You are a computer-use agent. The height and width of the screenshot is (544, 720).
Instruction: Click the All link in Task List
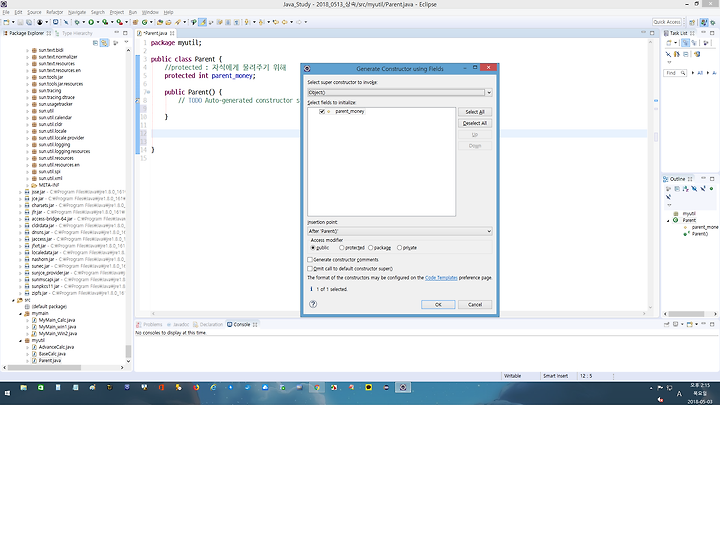pyautogui.click(x=700, y=73)
